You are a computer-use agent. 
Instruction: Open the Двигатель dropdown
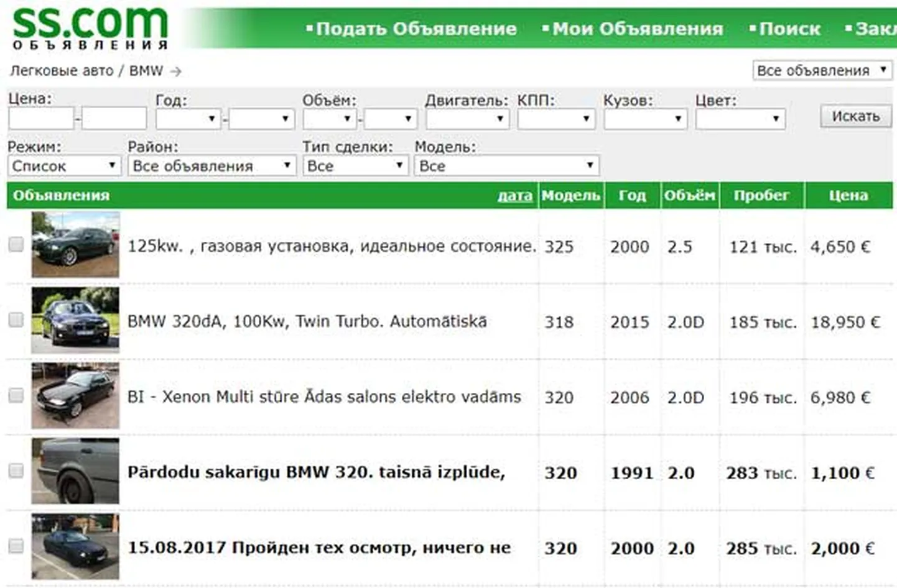(467, 118)
